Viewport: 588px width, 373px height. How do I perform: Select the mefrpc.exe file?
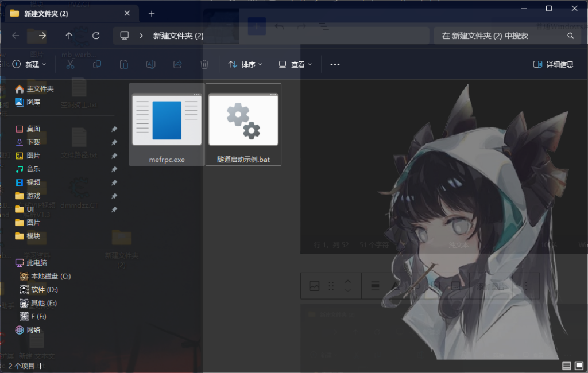(167, 125)
